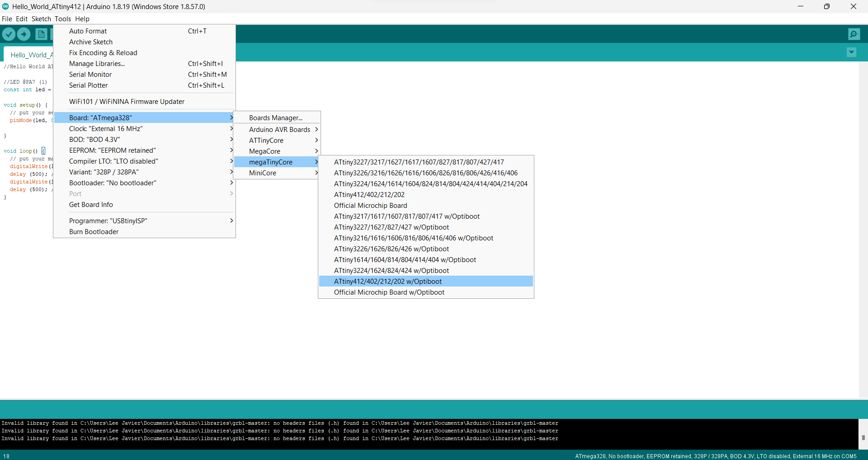Screen dimensions: 868x460
Task: Expand ATTinyCore boards submenu
Action: [x=277, y=141]
